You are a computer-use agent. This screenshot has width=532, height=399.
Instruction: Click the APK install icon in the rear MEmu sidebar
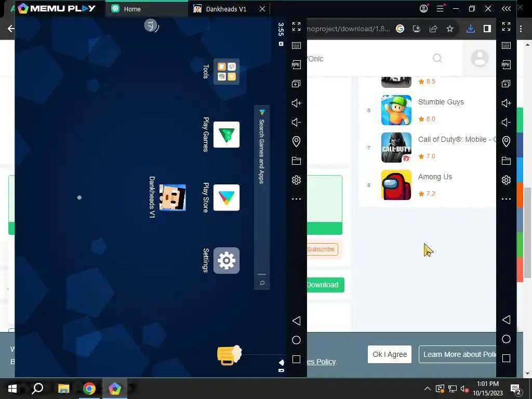pyautogui.click(x=506, y=64)
